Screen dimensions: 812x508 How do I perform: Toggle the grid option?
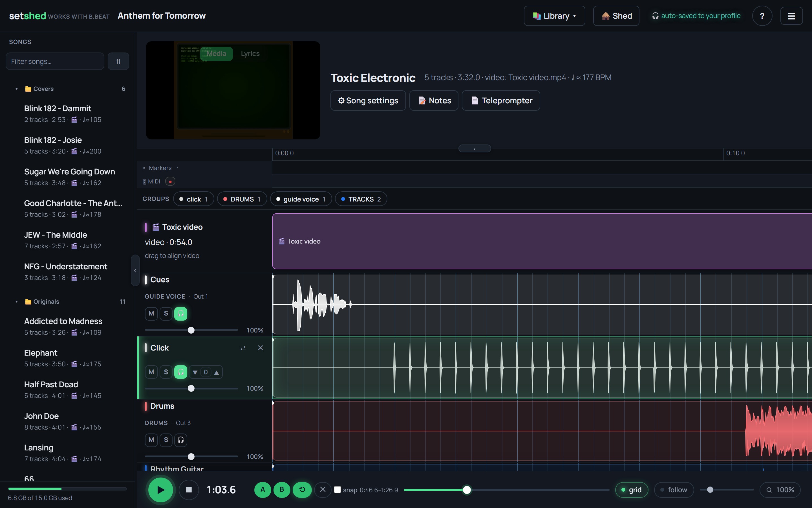coord(632,490)
